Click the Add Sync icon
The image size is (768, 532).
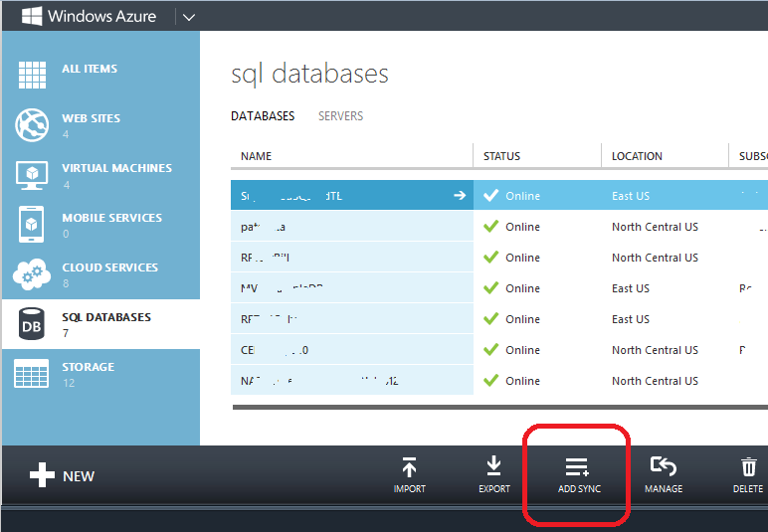(x=578, y=467)
